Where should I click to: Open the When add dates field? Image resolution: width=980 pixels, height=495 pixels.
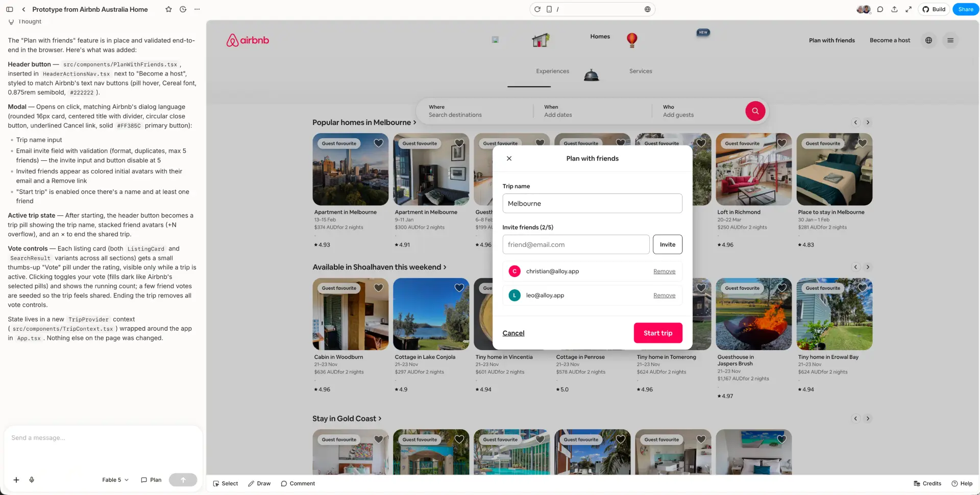point(592,111)
